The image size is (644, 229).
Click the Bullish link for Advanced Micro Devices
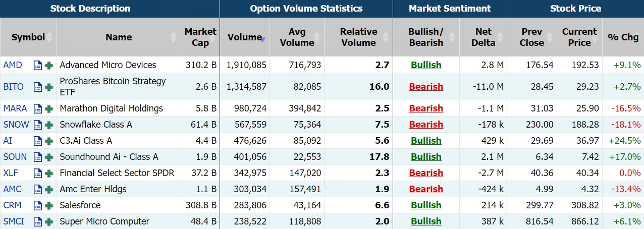(426, 65)
